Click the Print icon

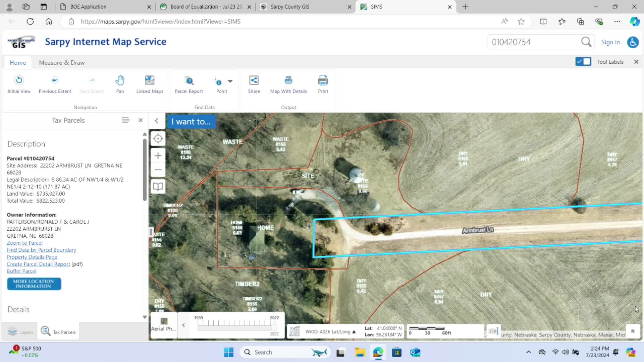323,83
